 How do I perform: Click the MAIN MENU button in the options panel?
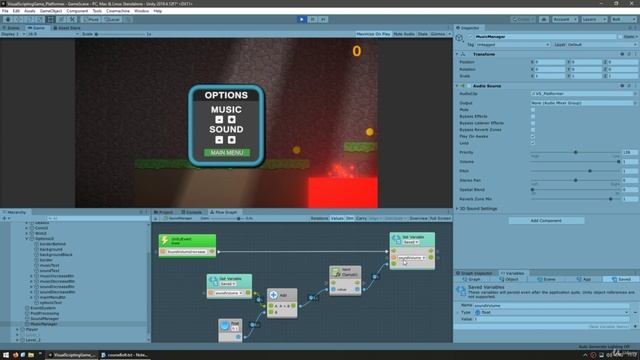point(227,153)
